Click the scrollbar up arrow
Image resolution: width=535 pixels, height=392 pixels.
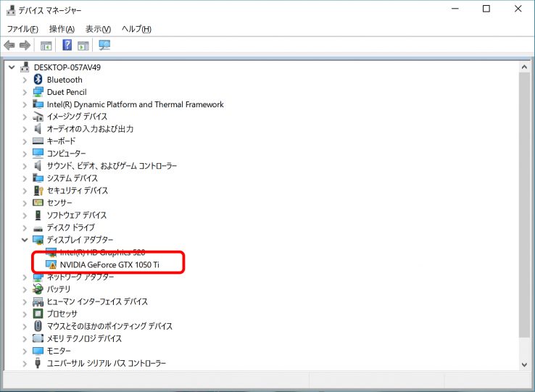coord(524,67)
